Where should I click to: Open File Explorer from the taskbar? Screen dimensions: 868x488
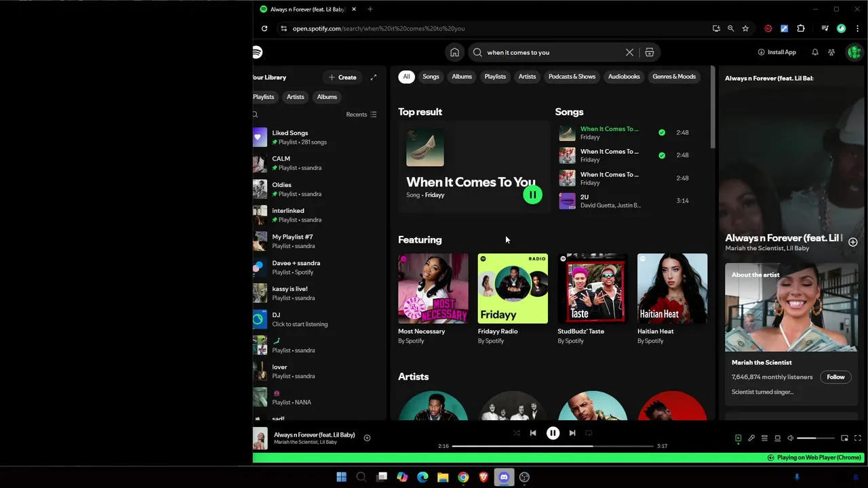click(x=443, y=477)
